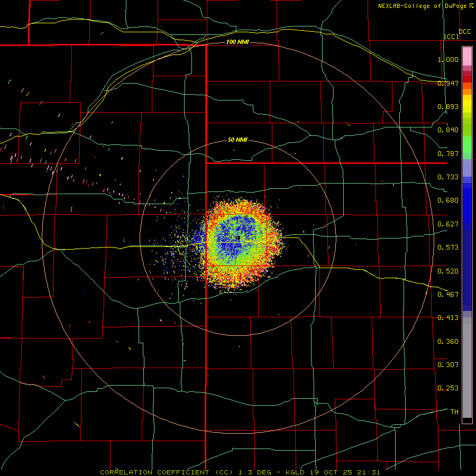The width and height of the screenshot is (476, 476).
Task: Click the 0.360 color scale value
Action: click(448, 342)
